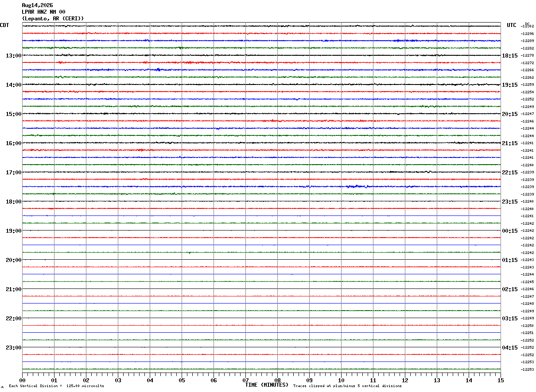Click the UTC timezone label

point(512,25)
